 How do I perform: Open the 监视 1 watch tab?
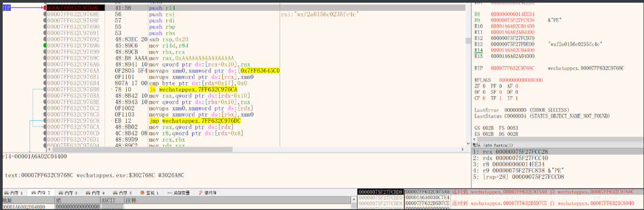click(150, 192)
